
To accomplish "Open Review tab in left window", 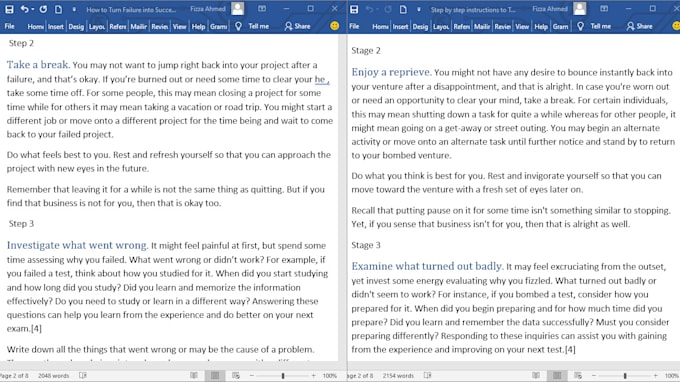I will (x=160, y=26).
